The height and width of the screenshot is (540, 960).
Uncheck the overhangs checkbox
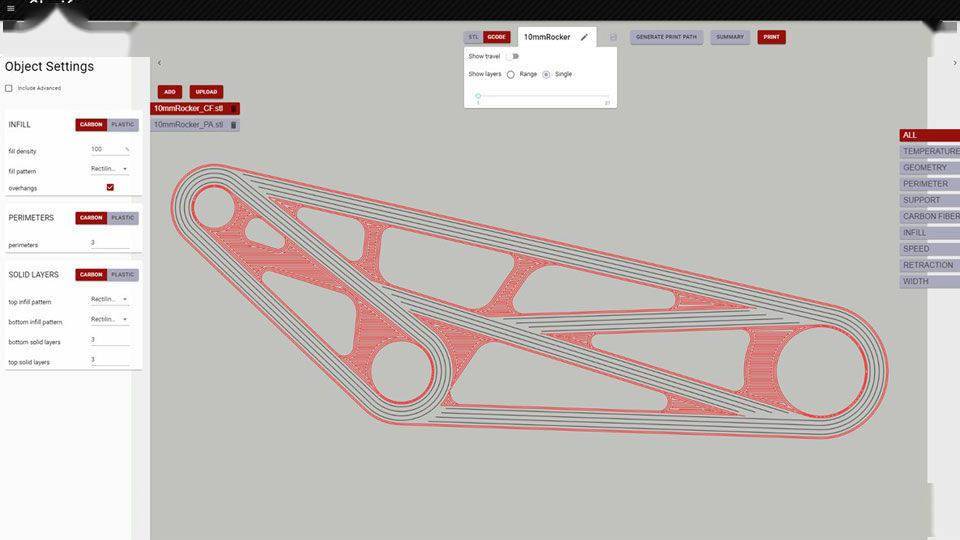point(110,187)
